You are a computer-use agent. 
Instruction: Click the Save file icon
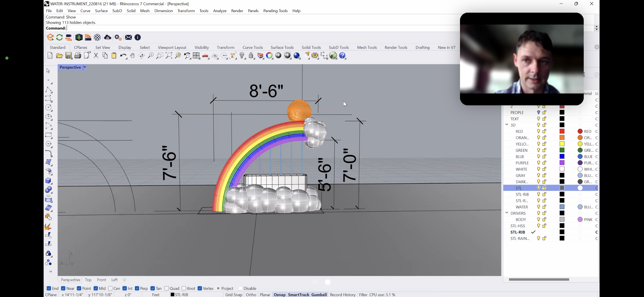[x=68, y=56]
